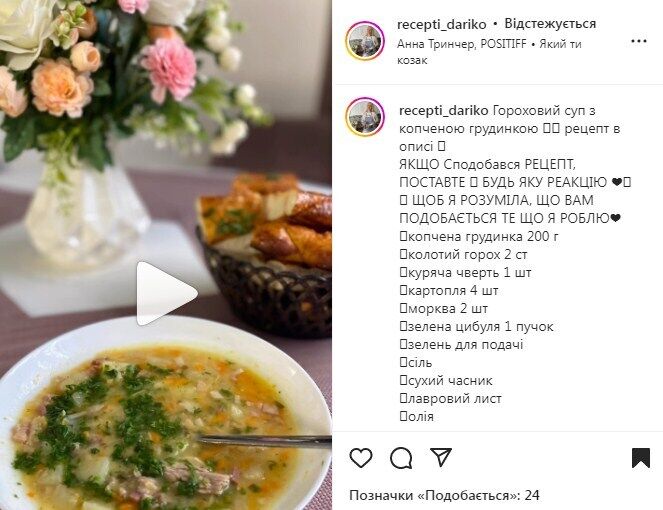Click the last caption line олія

(416, 417)
